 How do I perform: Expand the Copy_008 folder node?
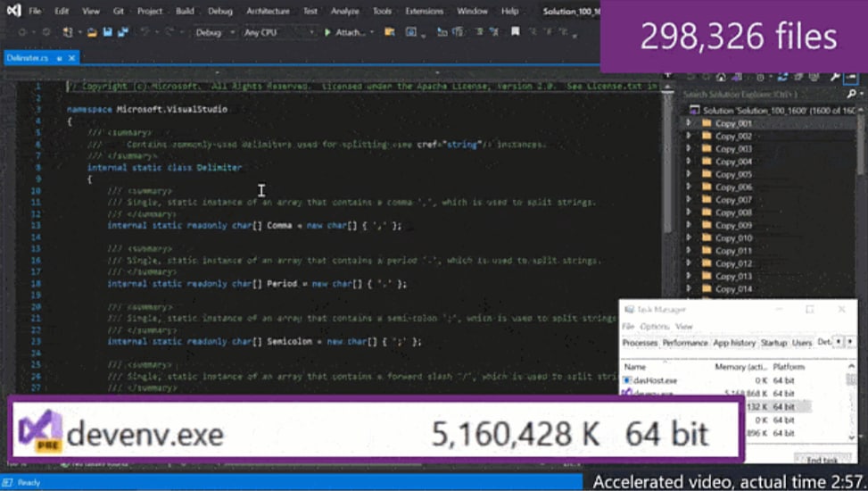[689, 212]
